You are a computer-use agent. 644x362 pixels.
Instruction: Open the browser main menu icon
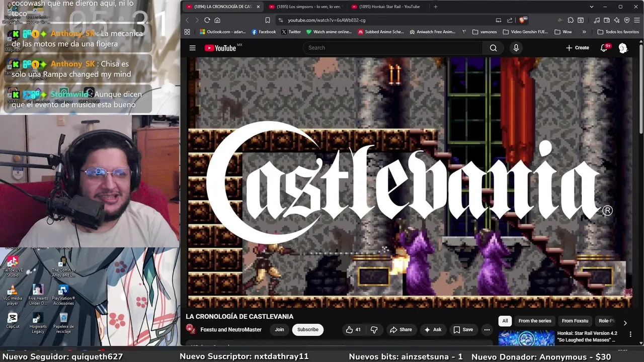637,20
